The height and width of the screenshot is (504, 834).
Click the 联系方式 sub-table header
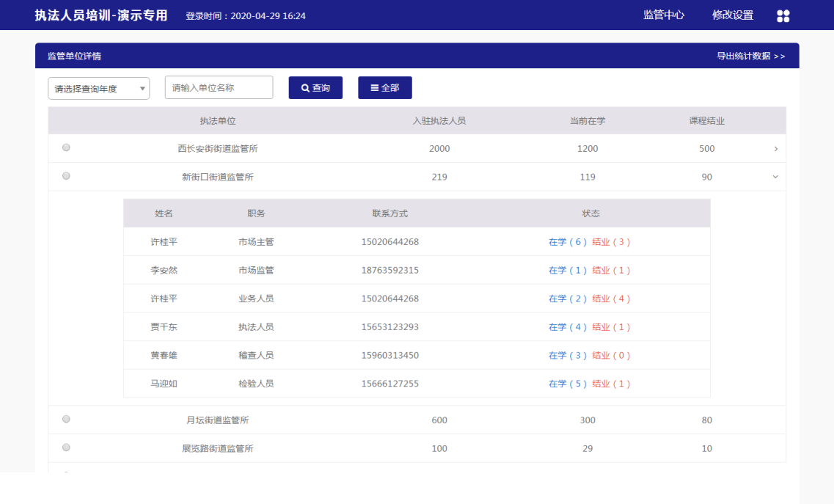pyautogui.click(x=390, y=213)
